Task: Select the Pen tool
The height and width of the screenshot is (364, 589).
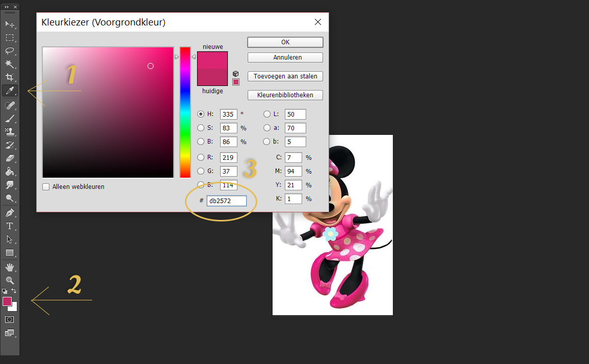Action: [10, 213]
